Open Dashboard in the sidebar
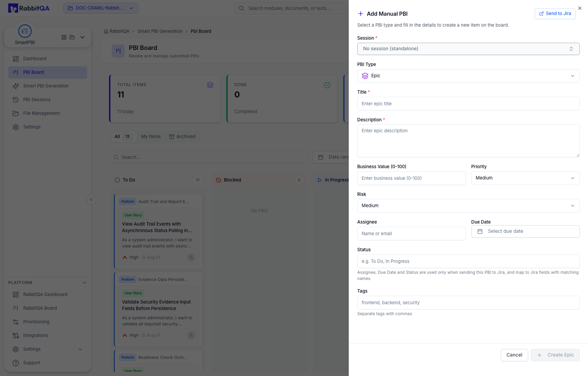588x376 pixels. [x=48, y=59]
